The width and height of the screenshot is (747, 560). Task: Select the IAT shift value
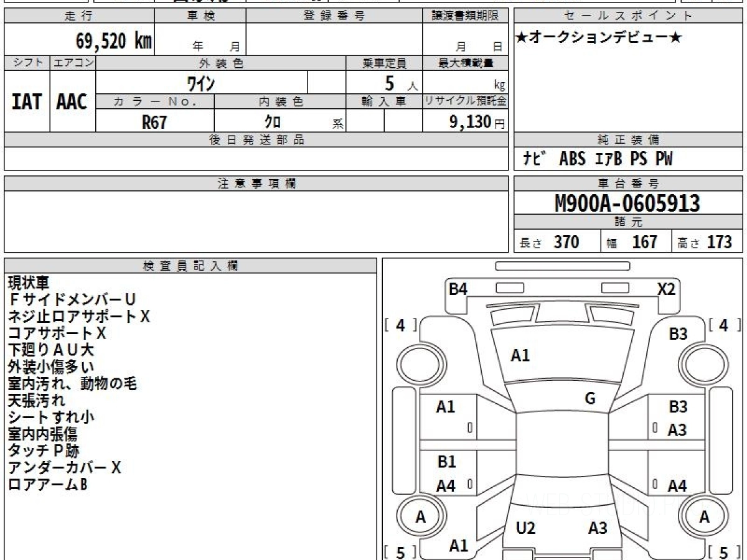27,101
